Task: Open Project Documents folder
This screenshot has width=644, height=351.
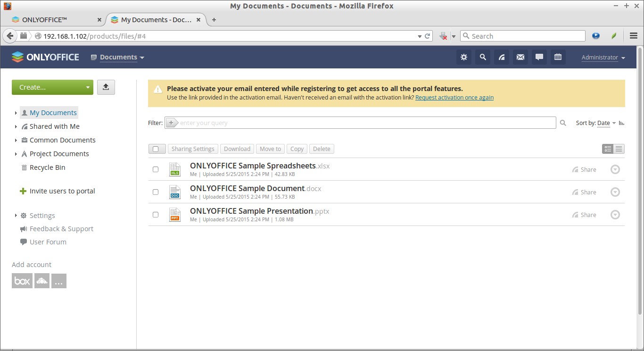Action: [59, 154]
